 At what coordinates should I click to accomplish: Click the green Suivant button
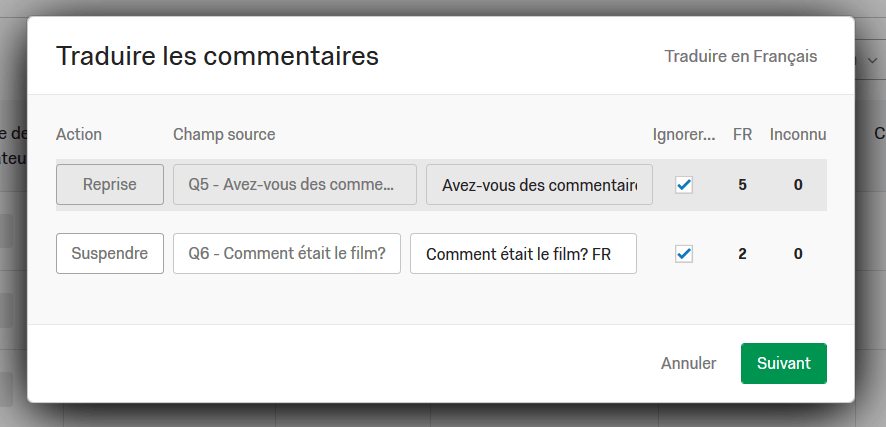(x=784, y=363)
